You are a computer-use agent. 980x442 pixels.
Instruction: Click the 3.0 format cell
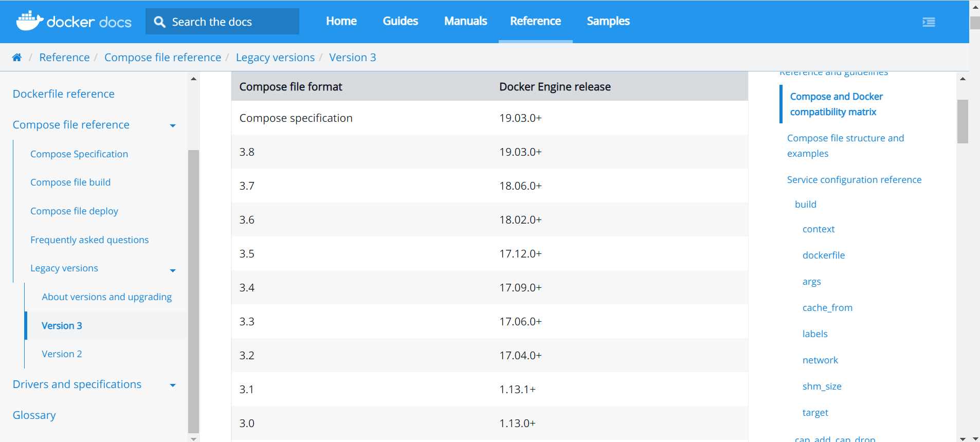[247, 423]
